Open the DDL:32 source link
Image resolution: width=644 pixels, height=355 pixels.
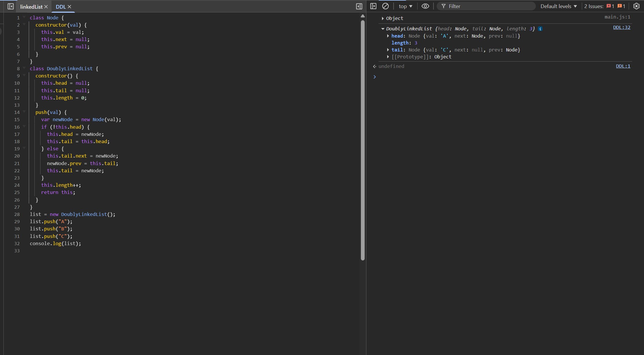point(621,27)
